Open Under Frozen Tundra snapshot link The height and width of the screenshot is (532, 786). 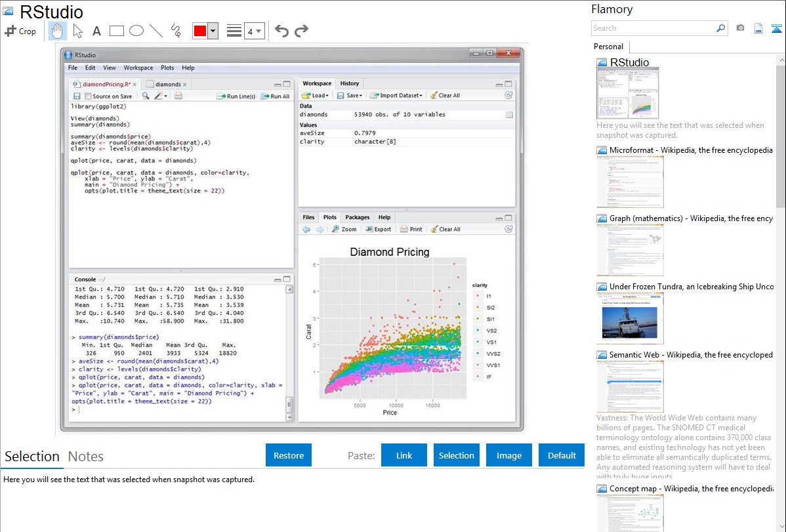[692, 286]
